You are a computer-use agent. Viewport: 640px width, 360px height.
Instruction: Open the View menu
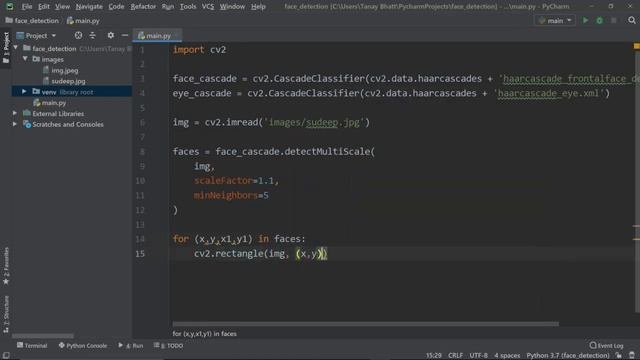[x=62, y=7]
